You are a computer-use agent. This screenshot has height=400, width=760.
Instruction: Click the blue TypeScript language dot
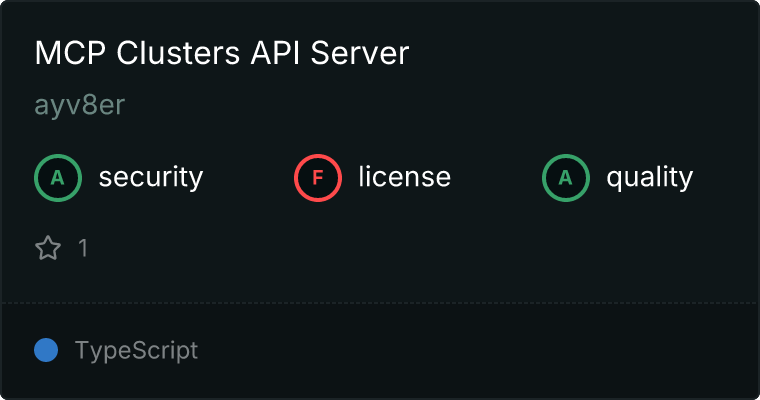(46, 350)
